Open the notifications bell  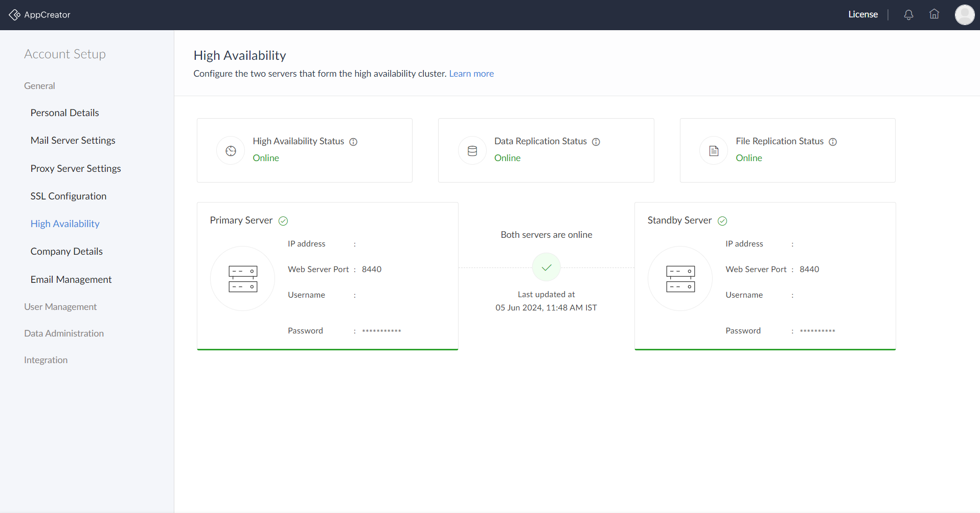click(x=908, y=15)
